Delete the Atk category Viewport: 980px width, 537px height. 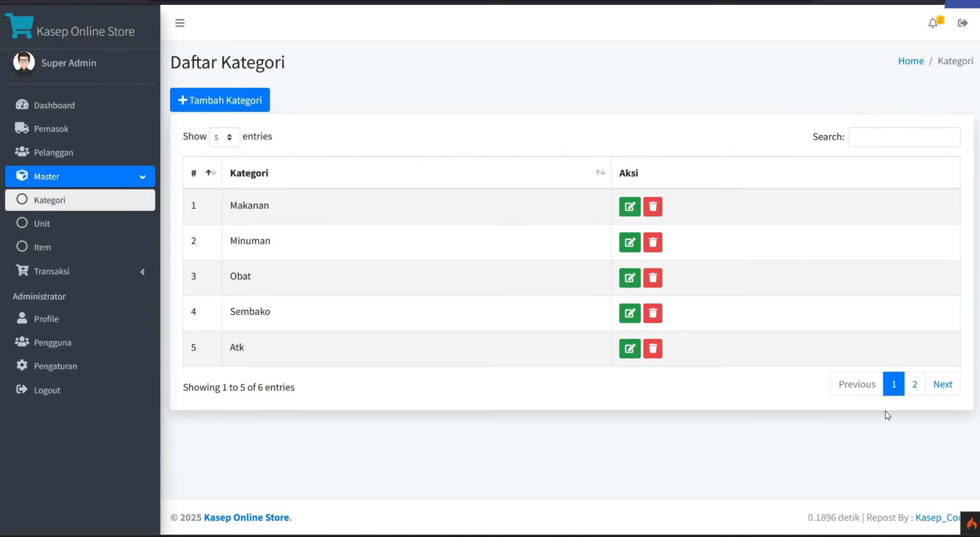point(653,349)
